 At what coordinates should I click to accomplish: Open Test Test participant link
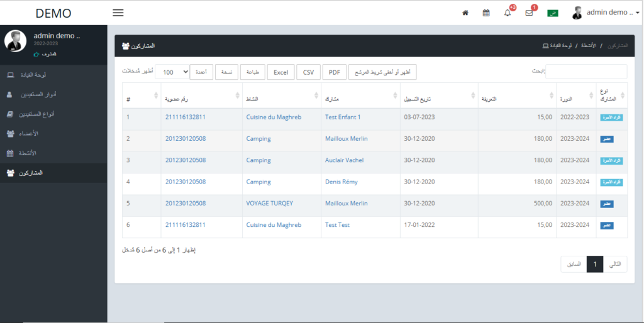tap(337, 225)
